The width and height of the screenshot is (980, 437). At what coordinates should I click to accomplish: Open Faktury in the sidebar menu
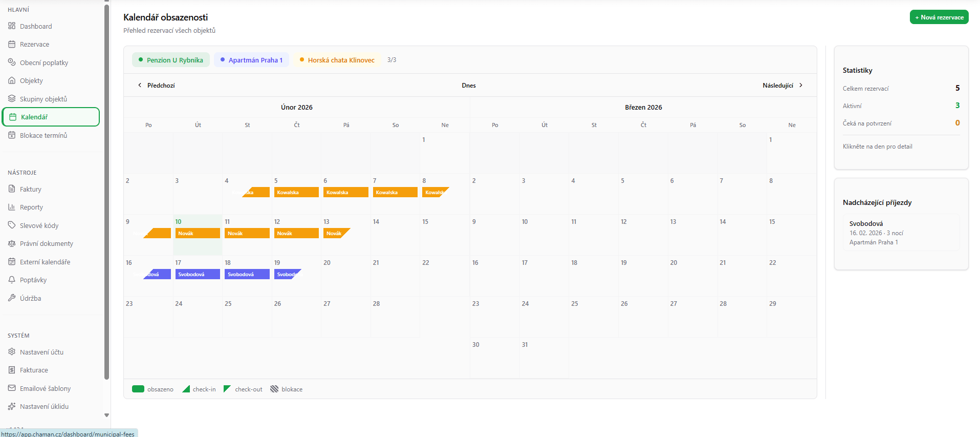[30, 189]
